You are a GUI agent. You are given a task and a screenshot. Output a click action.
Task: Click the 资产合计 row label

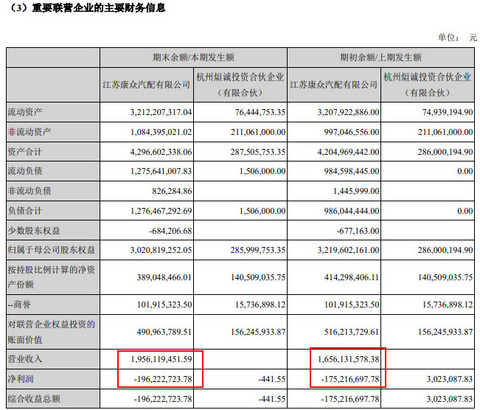[x=25, y=152]
